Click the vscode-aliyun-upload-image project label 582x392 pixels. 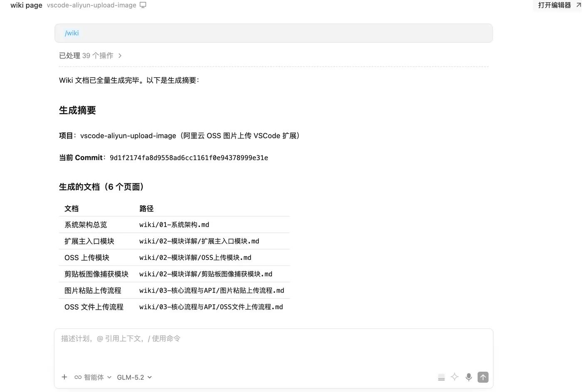coord(91,5)
